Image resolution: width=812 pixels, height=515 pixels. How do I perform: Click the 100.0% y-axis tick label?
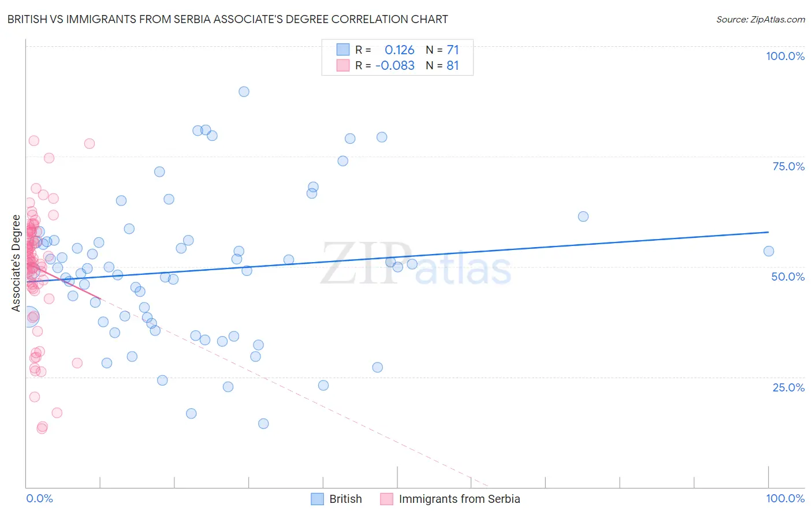(x=785, y=56)
